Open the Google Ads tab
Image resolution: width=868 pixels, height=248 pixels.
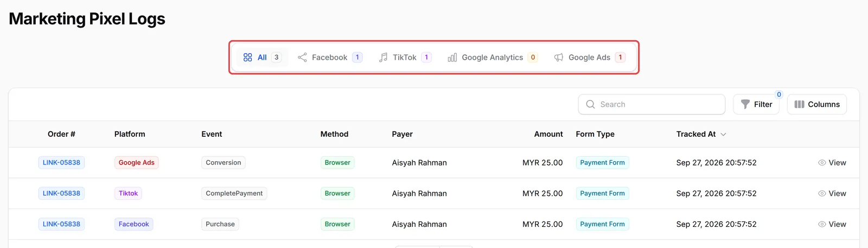pyautogui.click(x=589, y=58)
